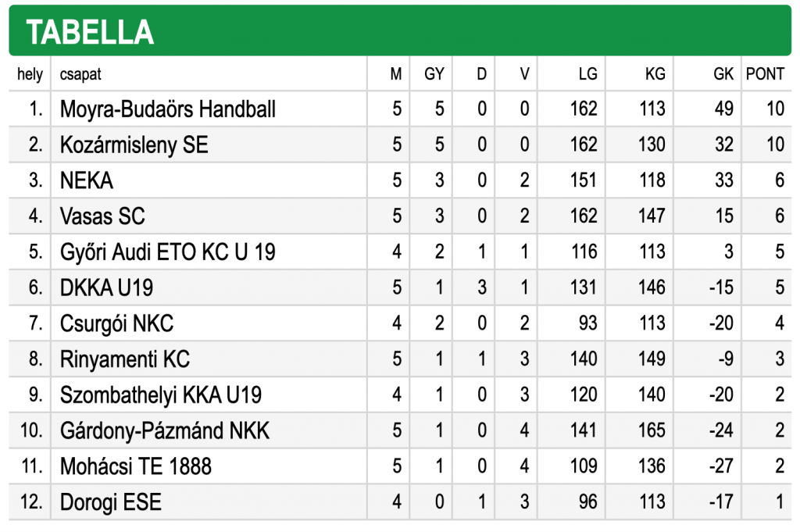800x532 pixels.
Task: Select the Csurgói NKC team
Action: click(116, 324)
